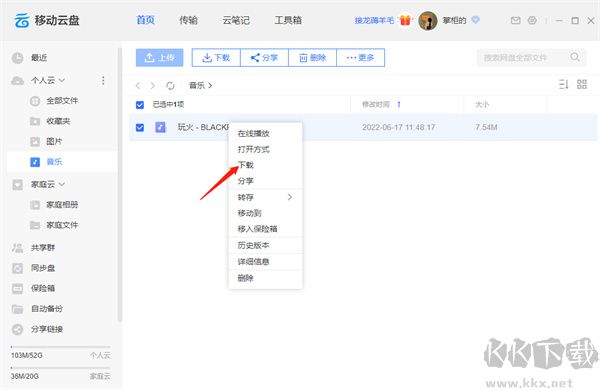Click the toolbar 下载 button
The image size is (600, 390).
(216, 57)
